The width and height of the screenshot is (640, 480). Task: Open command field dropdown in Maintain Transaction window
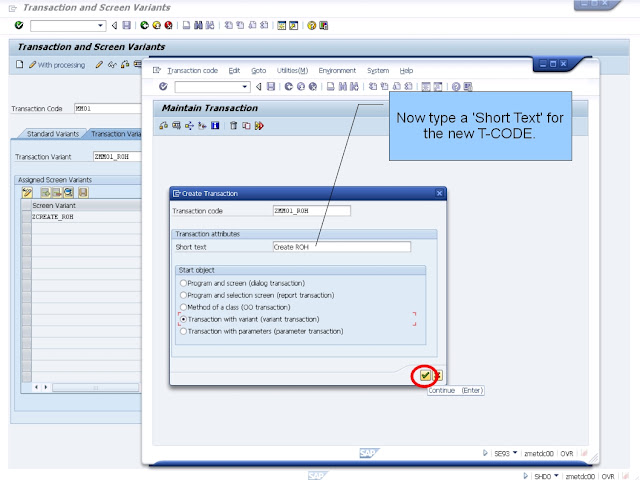click(244, 87)
